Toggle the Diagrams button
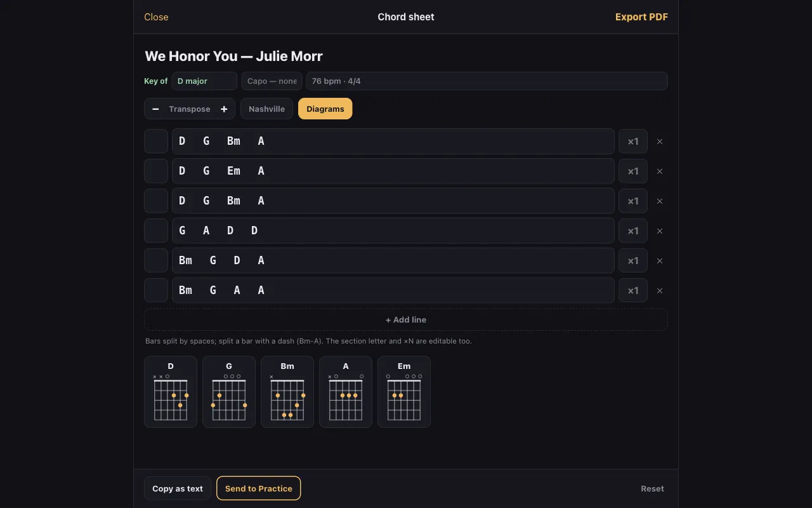 pyautogui.click(x=325, y=109)
